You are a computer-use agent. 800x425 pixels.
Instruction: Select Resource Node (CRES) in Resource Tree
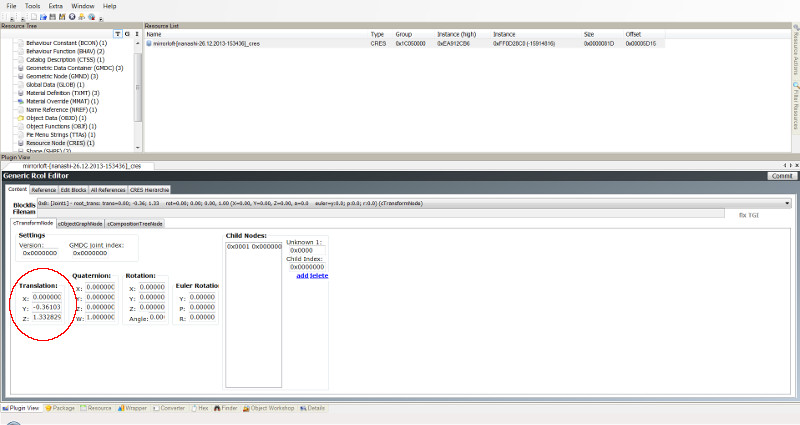(61, 143)
